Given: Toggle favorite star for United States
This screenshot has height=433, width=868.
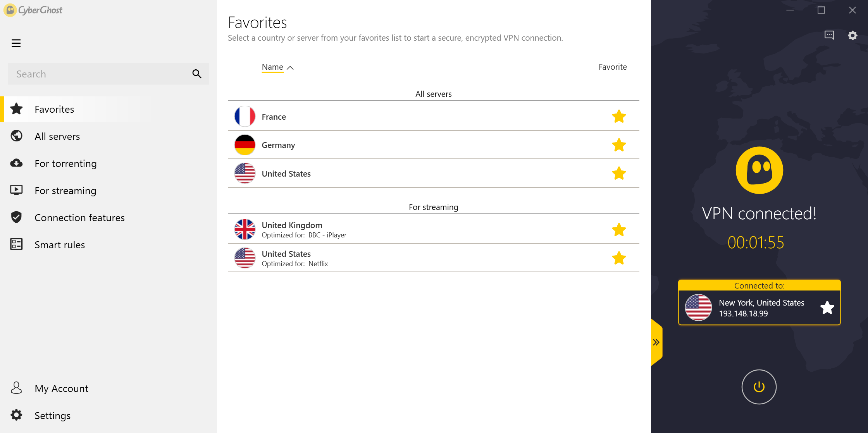Looking at the screenshot, I should pyautogui.click(x=619, y=174).
